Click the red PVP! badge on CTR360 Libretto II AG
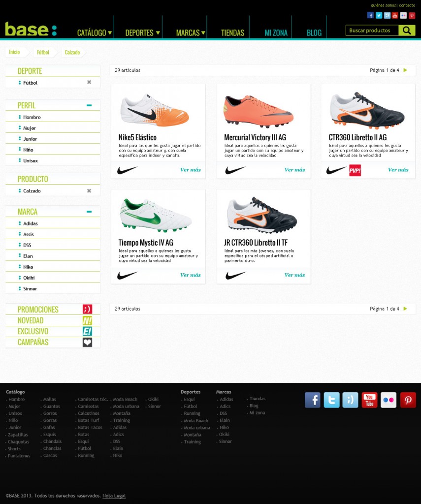 355,170
